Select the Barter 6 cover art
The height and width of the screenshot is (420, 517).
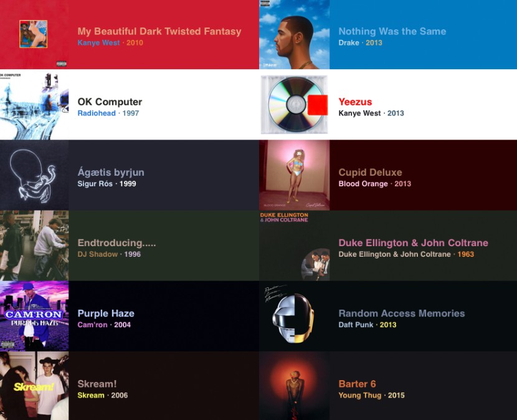(x=295, y=386)
